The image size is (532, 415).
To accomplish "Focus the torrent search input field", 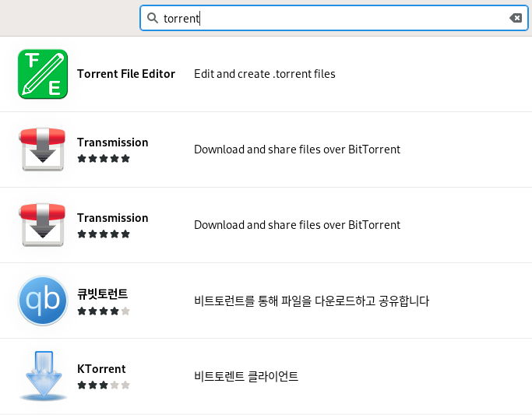I will [x=334, y=18].
